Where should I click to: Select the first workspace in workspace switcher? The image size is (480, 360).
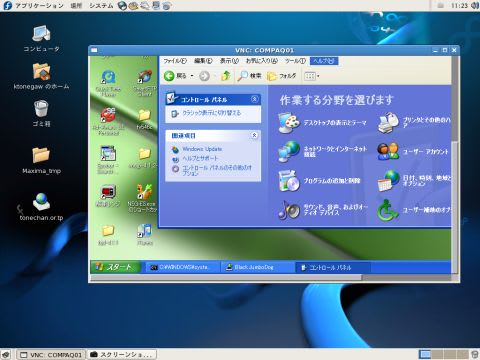click(424, 354)
